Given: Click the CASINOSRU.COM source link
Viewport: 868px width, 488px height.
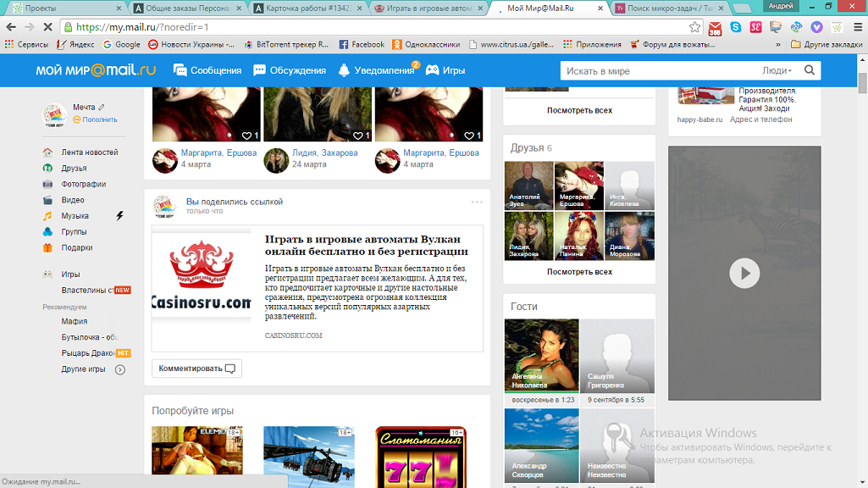Looking at the screenshot, I should click(x=293, y=335).
